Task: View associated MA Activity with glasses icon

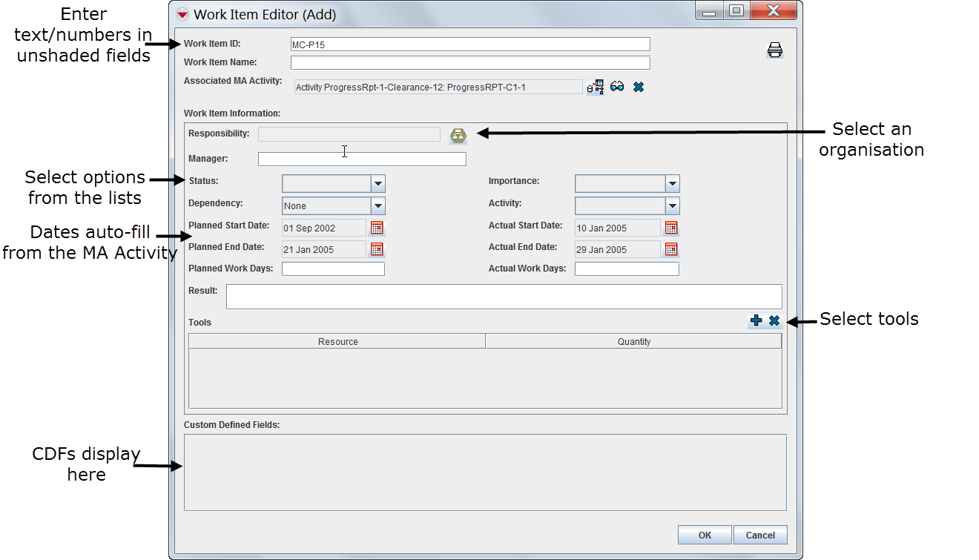Action: (617, 88)
